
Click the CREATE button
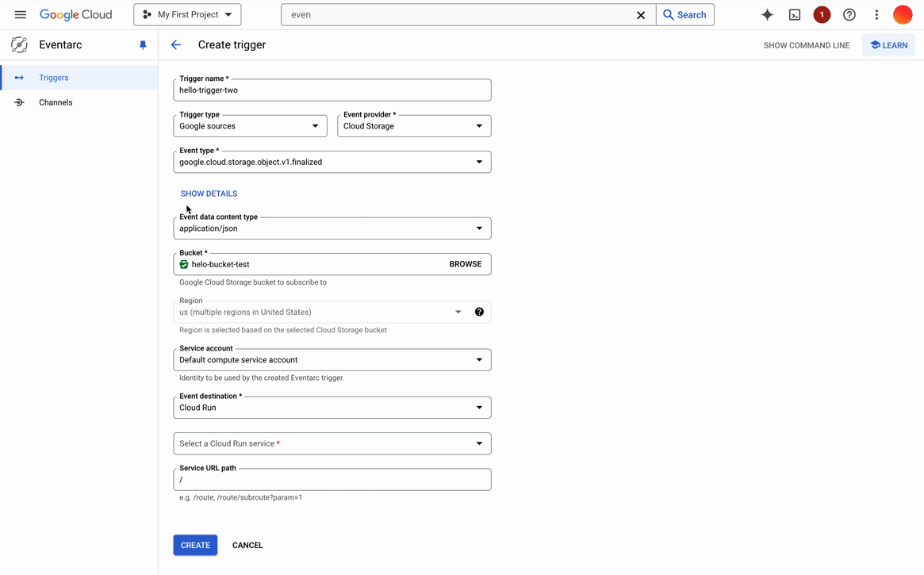195,545
